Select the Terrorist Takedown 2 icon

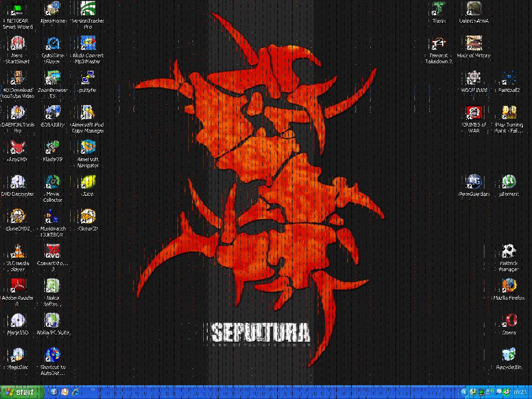click(x=439, y=50)
